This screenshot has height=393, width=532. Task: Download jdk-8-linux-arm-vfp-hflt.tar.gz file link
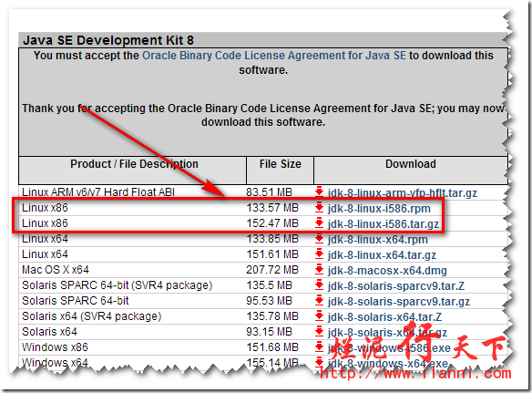pos(402,193)
